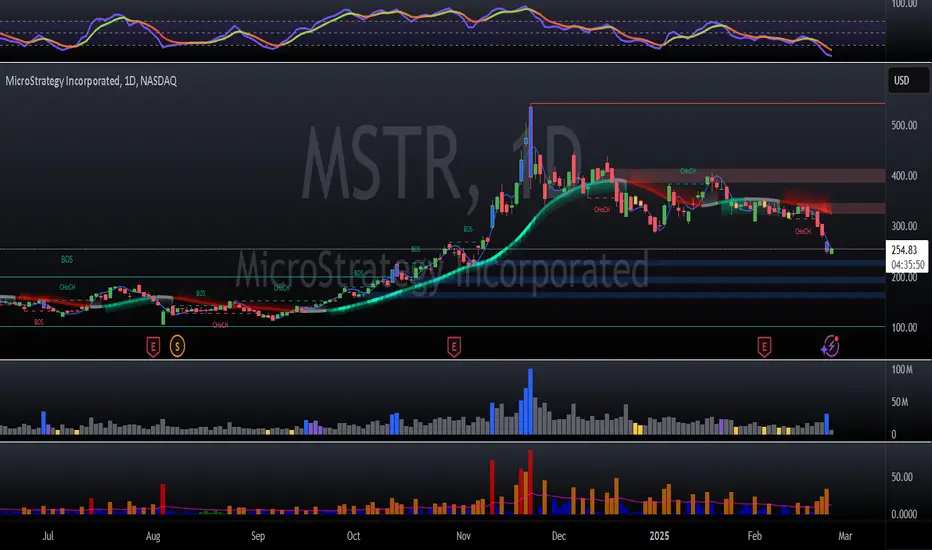Click the Mar label on time axis
Viewport: 932px width, 550px height.
click(x=845, y=536)
